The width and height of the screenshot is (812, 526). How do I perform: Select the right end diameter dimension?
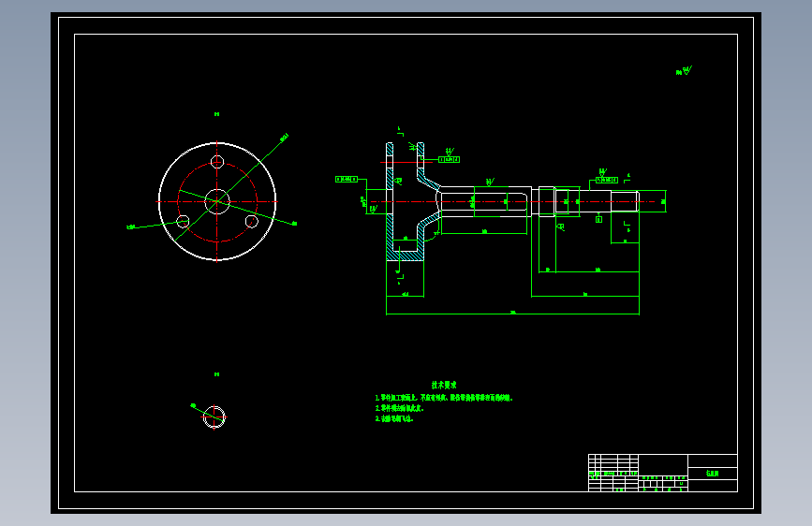(x=663, y=201)
